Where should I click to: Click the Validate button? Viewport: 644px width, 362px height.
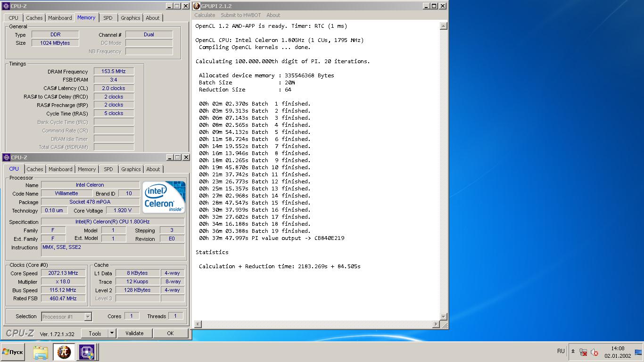click(134, 333)
